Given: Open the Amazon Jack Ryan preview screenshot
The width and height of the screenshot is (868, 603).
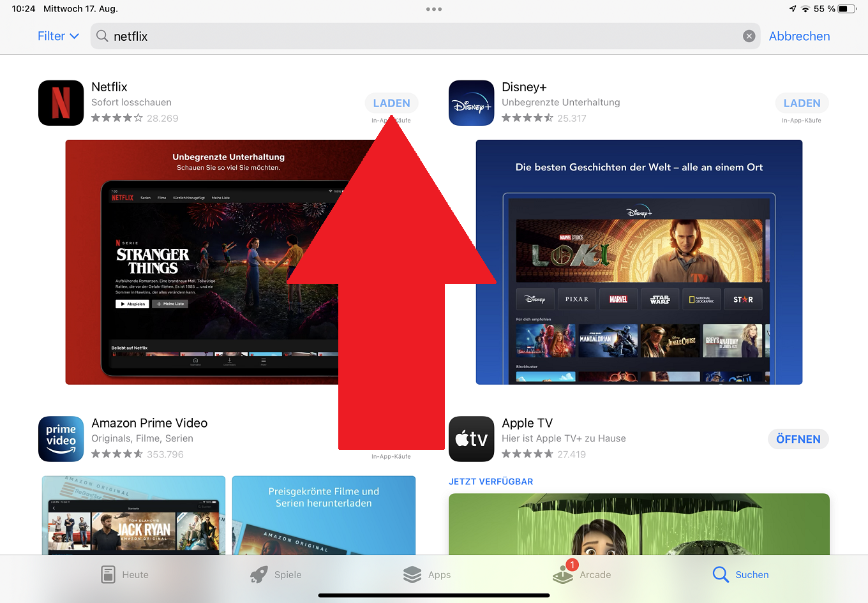Looking at the screenshot, I should (x=133, y=515).
